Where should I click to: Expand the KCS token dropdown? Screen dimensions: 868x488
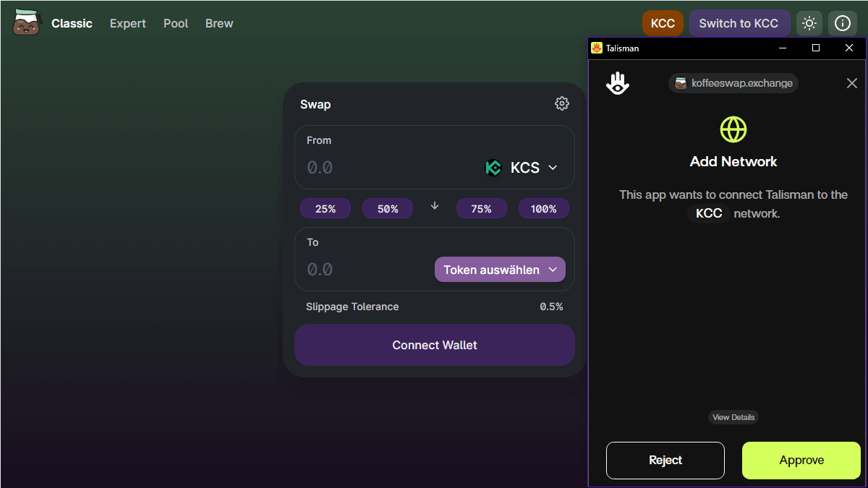pos(553,168)
